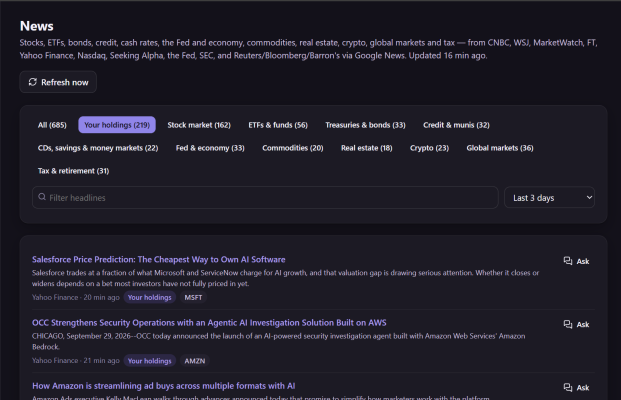Screen dimensions: 621x400
Task: Click the News page heading
Action: click(36, 26)
